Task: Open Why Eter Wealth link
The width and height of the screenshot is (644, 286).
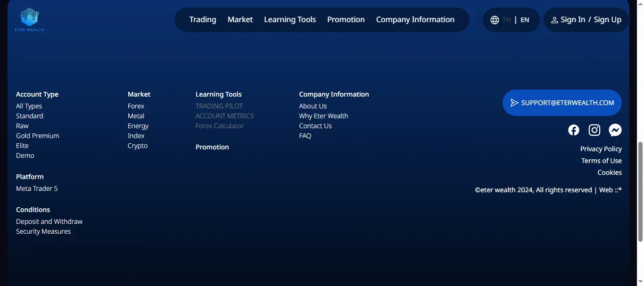Action: 323,116
